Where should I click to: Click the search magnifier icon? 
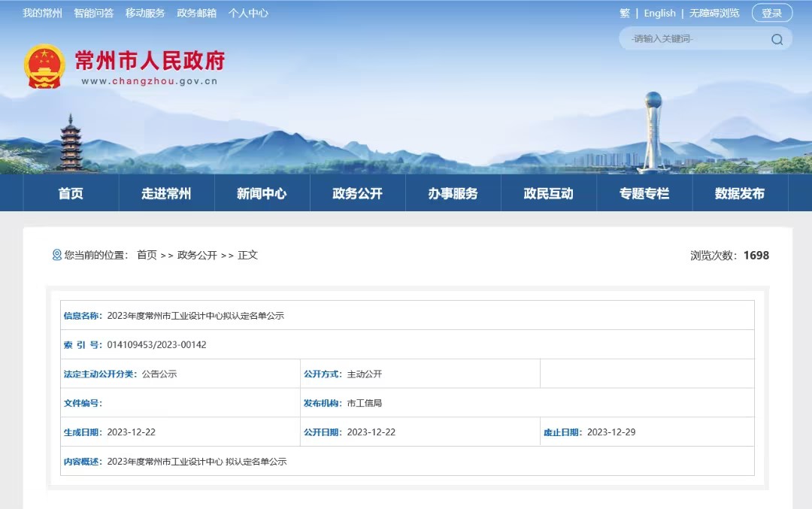(777, 39)
